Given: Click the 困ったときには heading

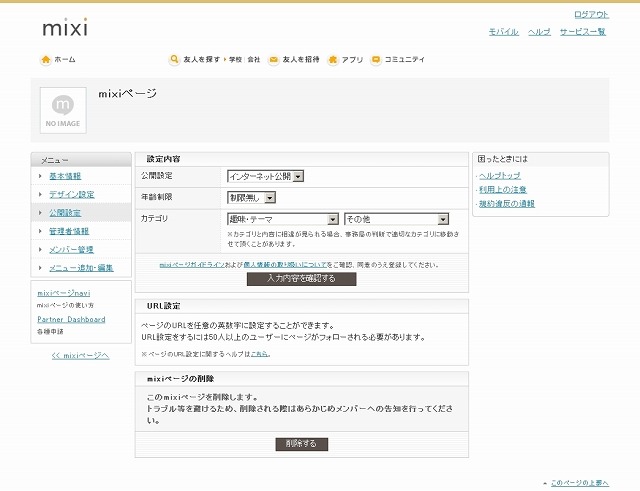Looking at the screenshot, I should 503,159.
